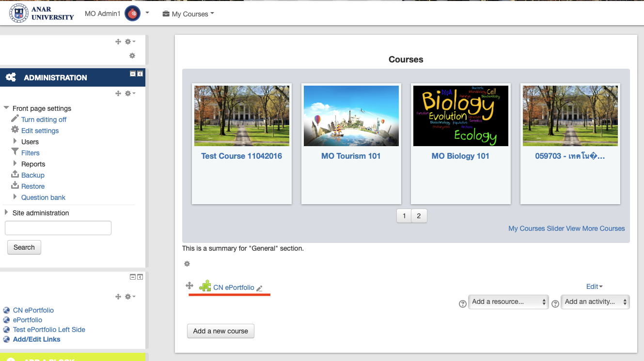Click the Restore download icon
This screenshot has height=361, width=644.
tap(15, 185)
